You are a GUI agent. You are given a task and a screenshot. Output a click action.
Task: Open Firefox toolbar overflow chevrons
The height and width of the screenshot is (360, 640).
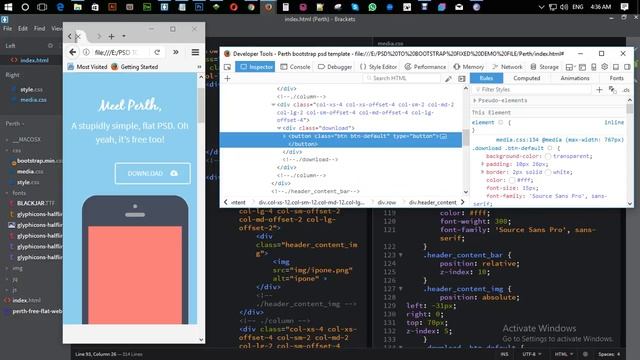coord(176,52)
